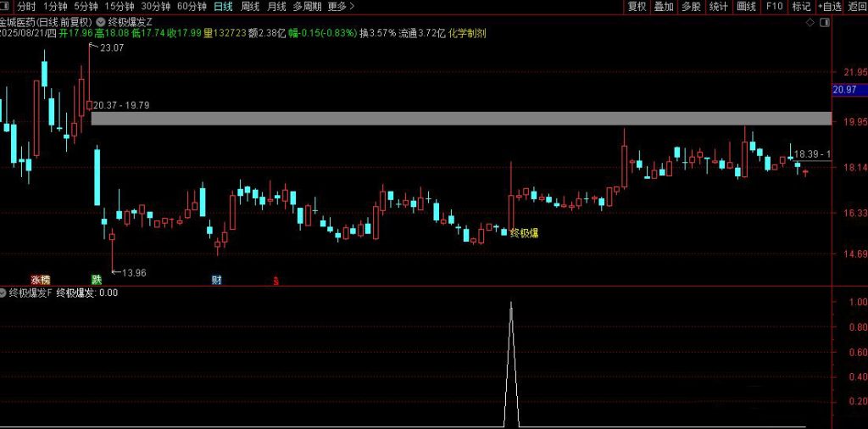Click the red S marker icon
This screenshot has width=868, height=429.
click(x=275, y=280)
